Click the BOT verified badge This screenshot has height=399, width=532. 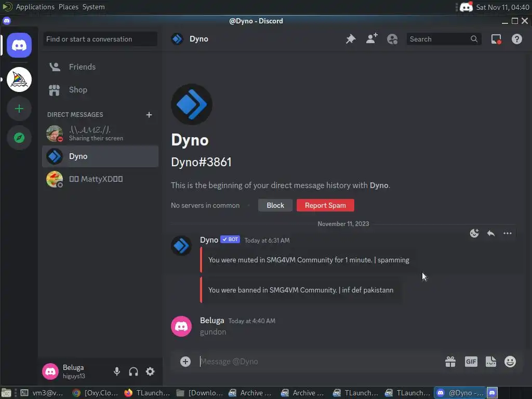pos(230,240)
